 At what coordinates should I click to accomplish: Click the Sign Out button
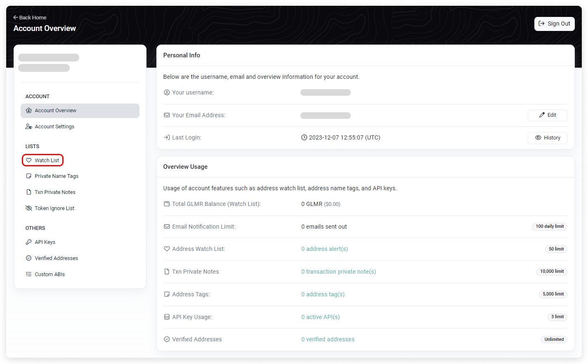point(554,24)
